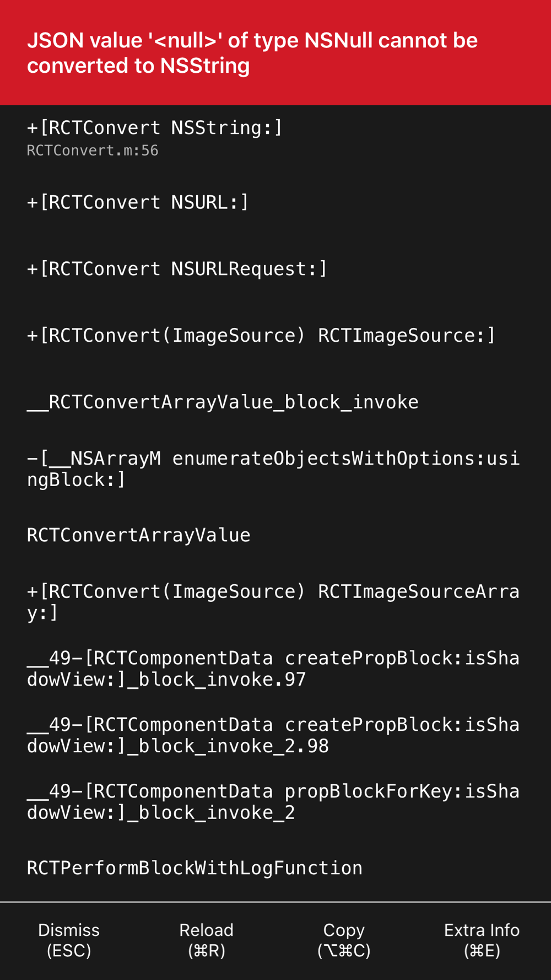Click the red JSON value error header

(275, 53)
